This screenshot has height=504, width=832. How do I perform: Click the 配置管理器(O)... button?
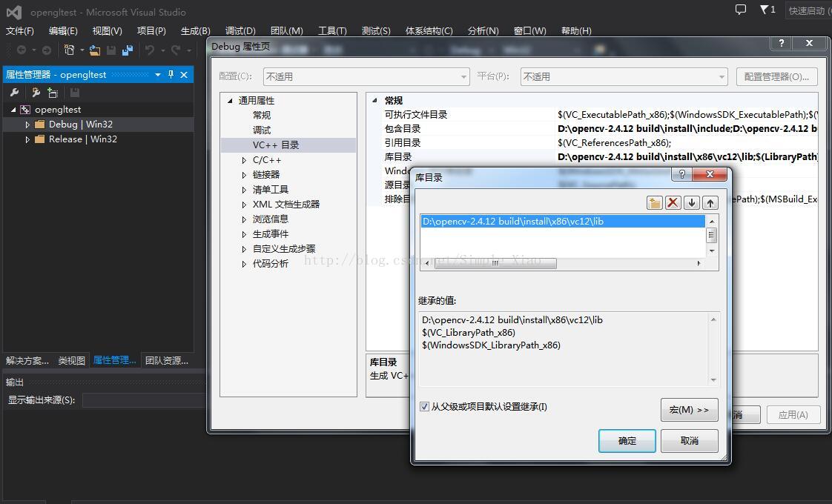click(777, 77)
